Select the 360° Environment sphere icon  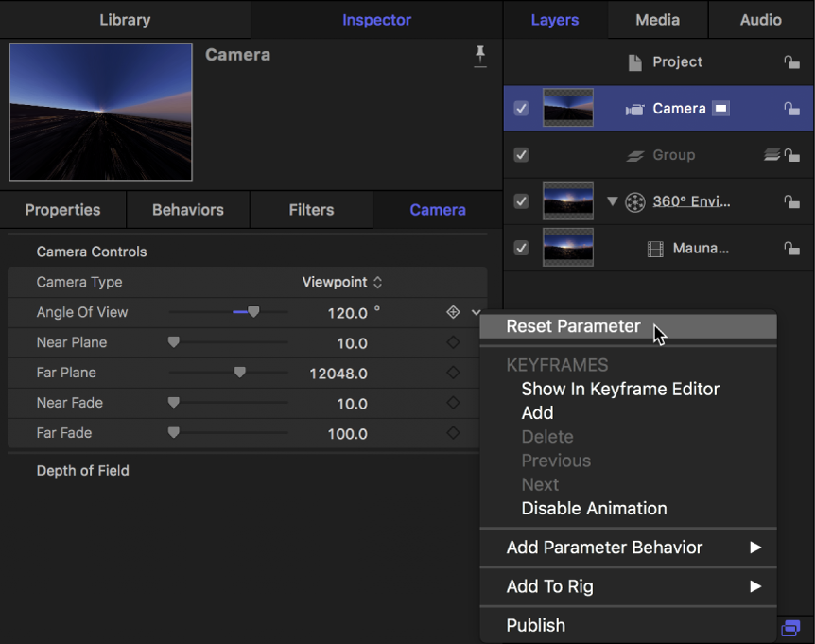click(634, 201)
